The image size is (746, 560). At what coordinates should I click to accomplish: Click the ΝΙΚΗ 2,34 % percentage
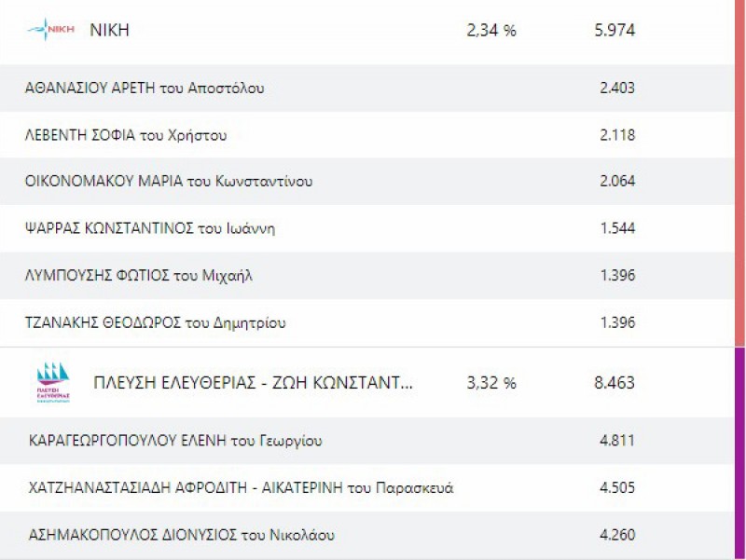click(491, 31)
